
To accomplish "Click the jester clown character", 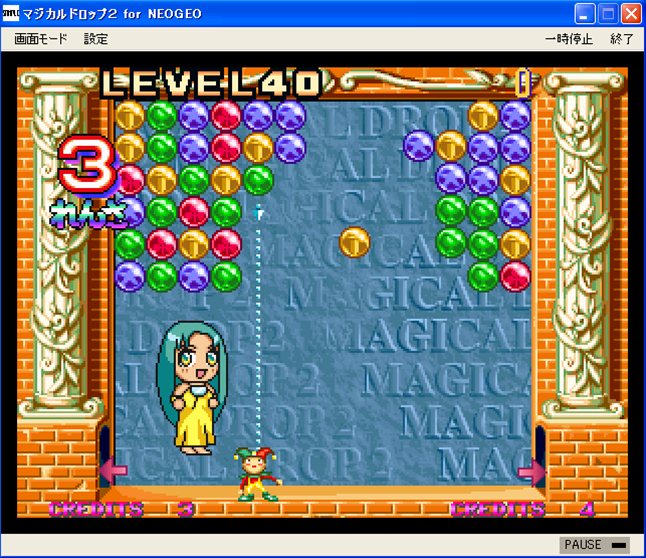I will point(257,474).
